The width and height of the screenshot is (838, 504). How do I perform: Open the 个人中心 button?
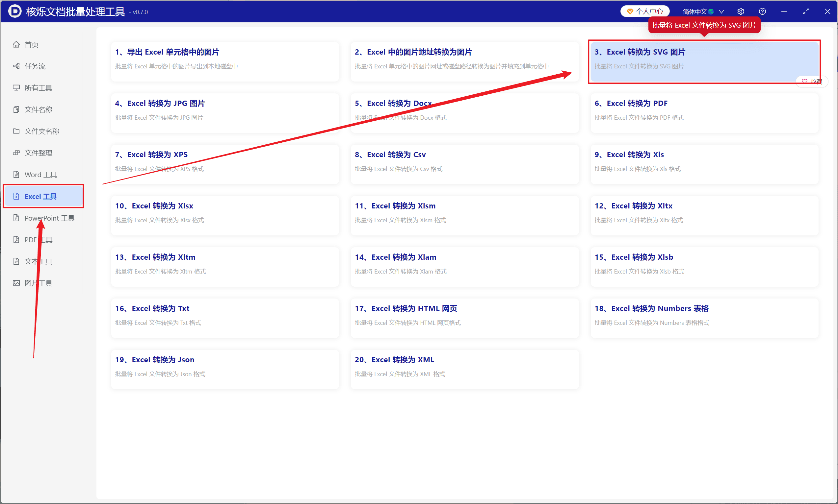(644, 12)
